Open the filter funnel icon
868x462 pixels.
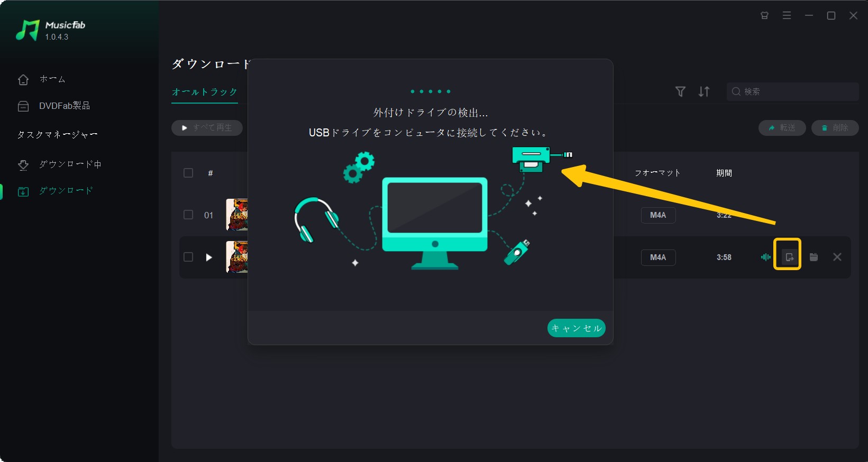tap(681, 91)
